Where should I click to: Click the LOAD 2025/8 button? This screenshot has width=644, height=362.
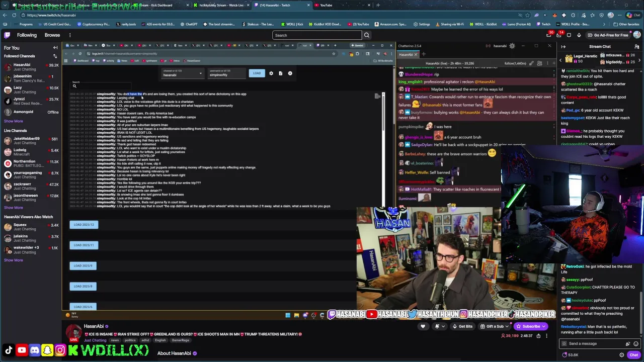click(x=84, y=287)
